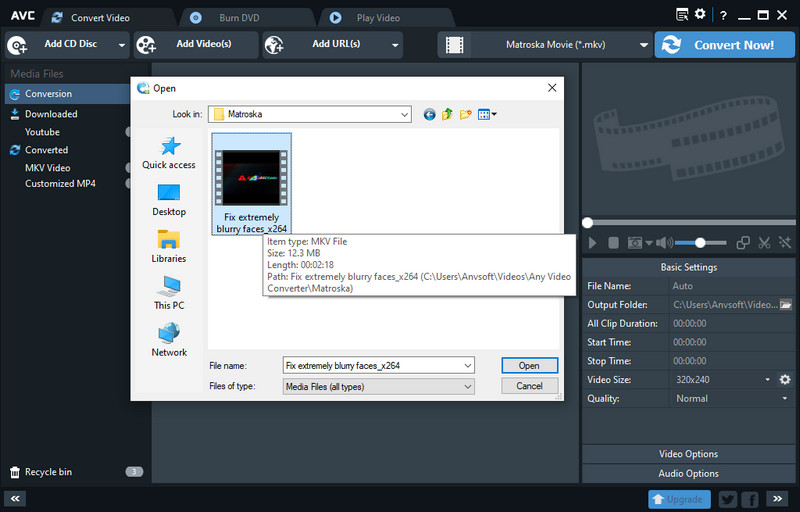Open the video effects wand icon
The width and height of the screenshot is (800, 512).
pos(785,243)
